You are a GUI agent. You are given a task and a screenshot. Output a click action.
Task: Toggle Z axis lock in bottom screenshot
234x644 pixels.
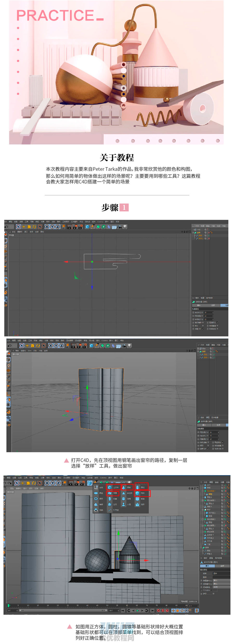(58, 483)
